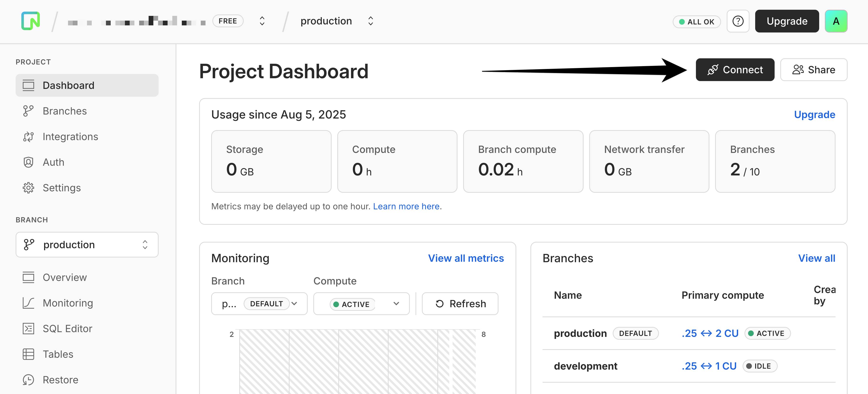Click the black Upgrade button

click(x=787, y=21)
